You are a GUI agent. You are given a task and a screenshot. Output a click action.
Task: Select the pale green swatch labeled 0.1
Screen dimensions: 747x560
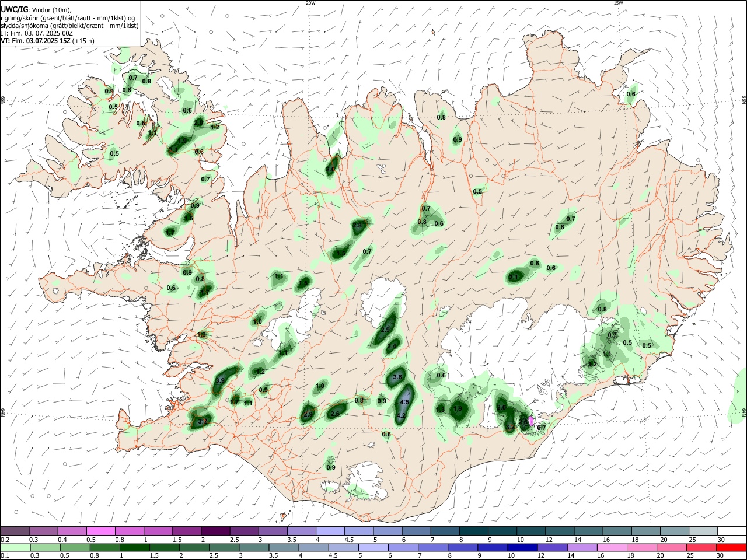[x=15, y=547]
